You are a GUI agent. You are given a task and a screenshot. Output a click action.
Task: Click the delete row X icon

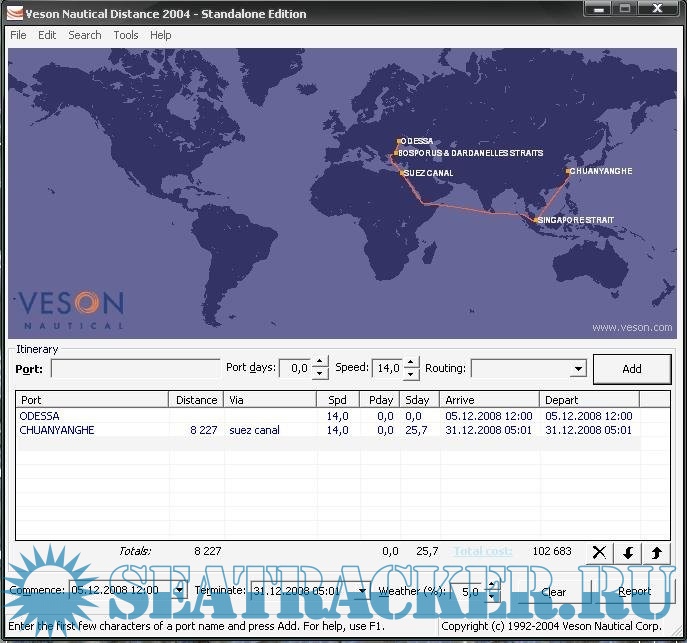[599, 552]
